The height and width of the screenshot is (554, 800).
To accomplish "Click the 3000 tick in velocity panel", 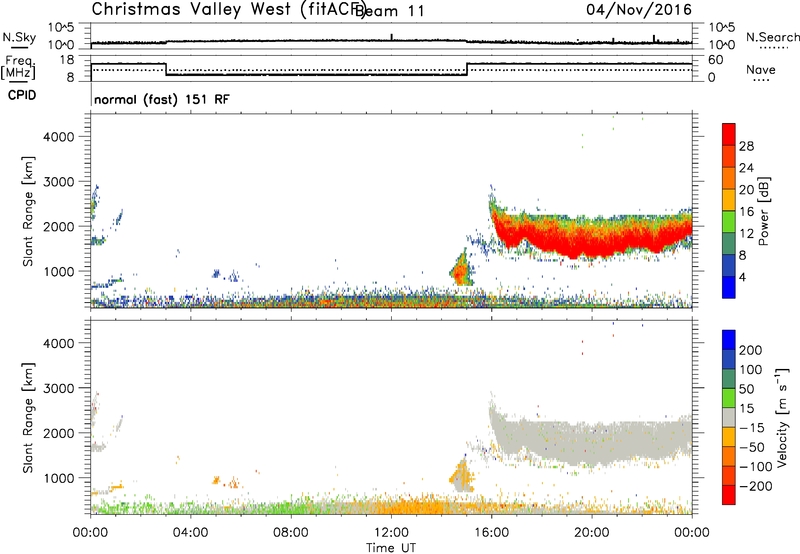I will point(58,389).
